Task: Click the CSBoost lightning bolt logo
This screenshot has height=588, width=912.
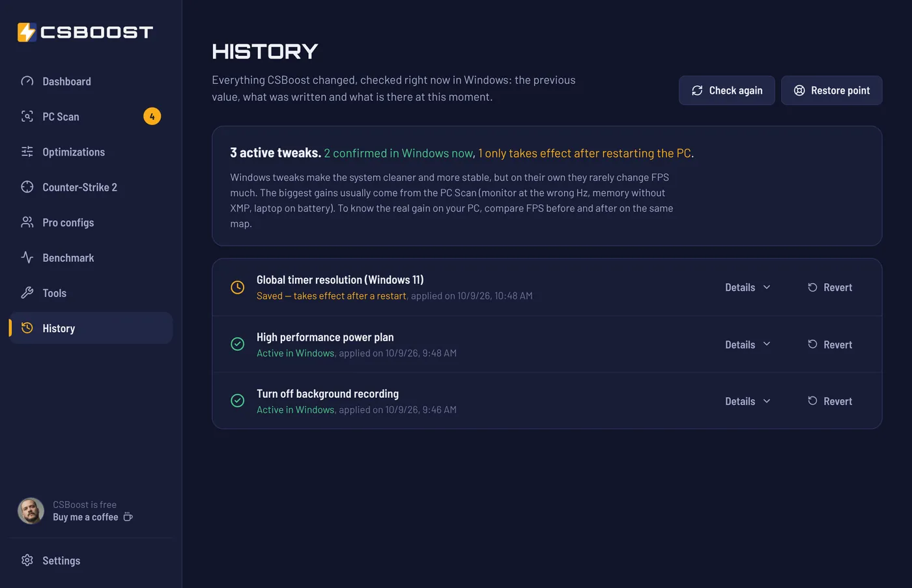Action: [x=27, y=32]
